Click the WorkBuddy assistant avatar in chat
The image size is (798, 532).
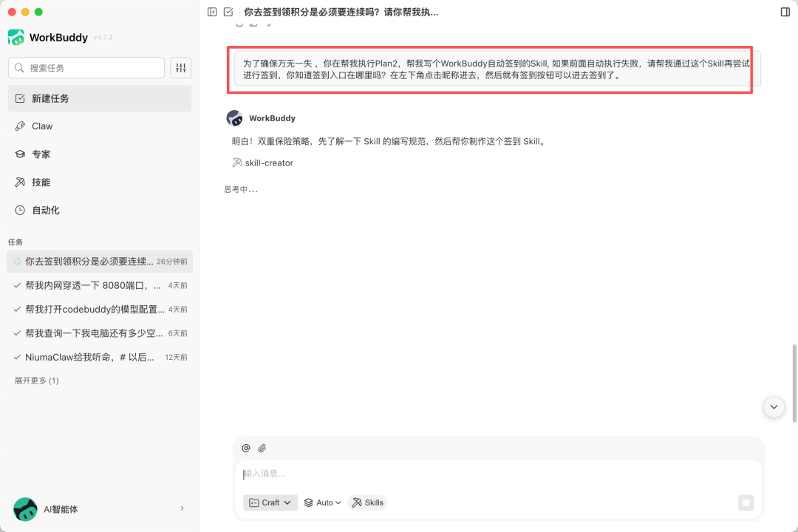[x=235, y=118]
